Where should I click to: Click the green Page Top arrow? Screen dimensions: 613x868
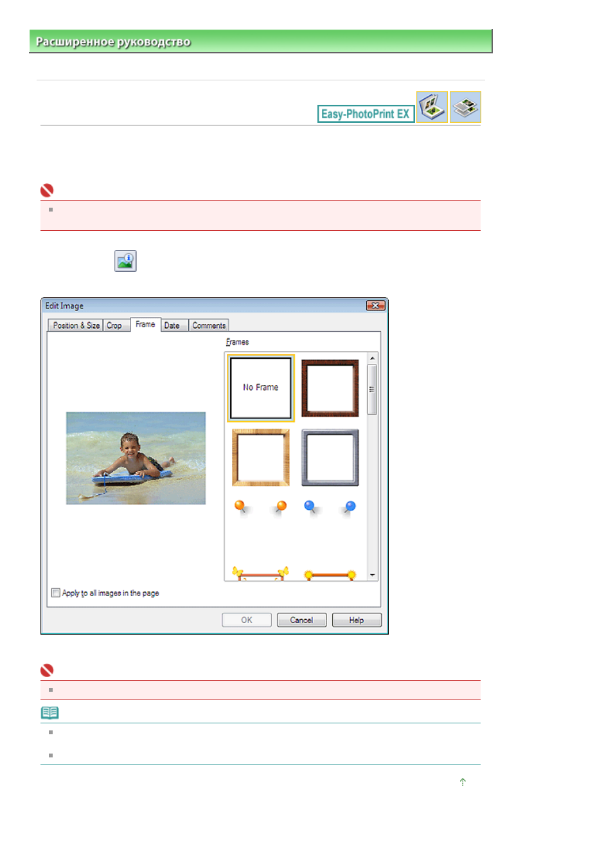tap(463, 782)
